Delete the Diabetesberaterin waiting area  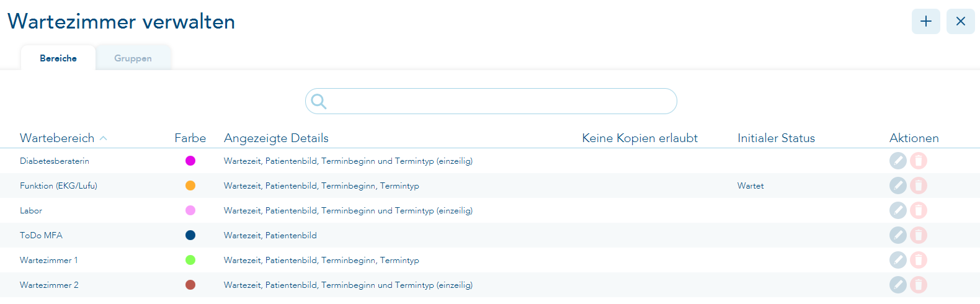point(919,161)
